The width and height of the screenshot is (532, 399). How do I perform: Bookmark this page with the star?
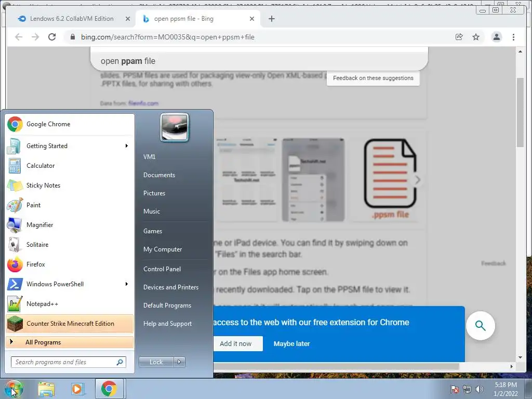pos(476,37)
